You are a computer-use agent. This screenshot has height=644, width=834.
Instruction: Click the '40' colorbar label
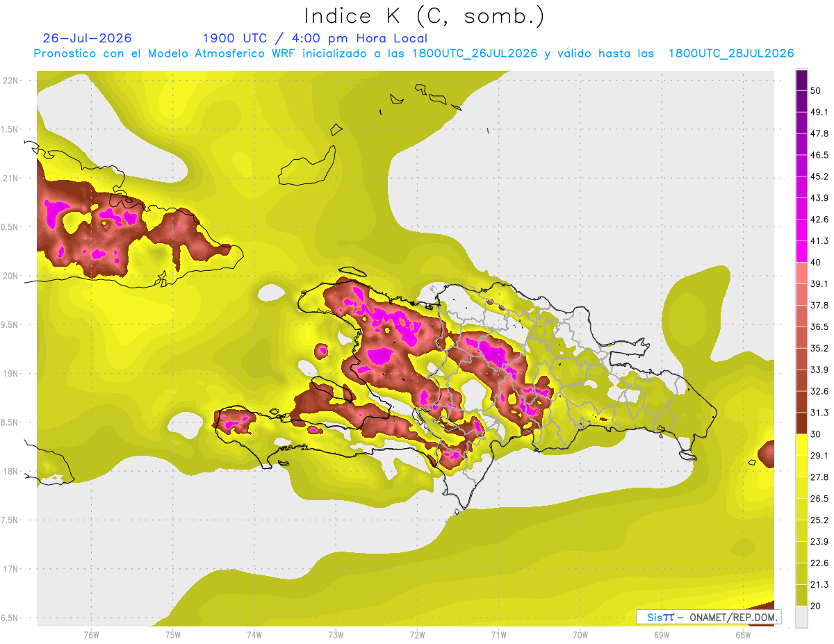pyautogui.click(x=816, y=263)
